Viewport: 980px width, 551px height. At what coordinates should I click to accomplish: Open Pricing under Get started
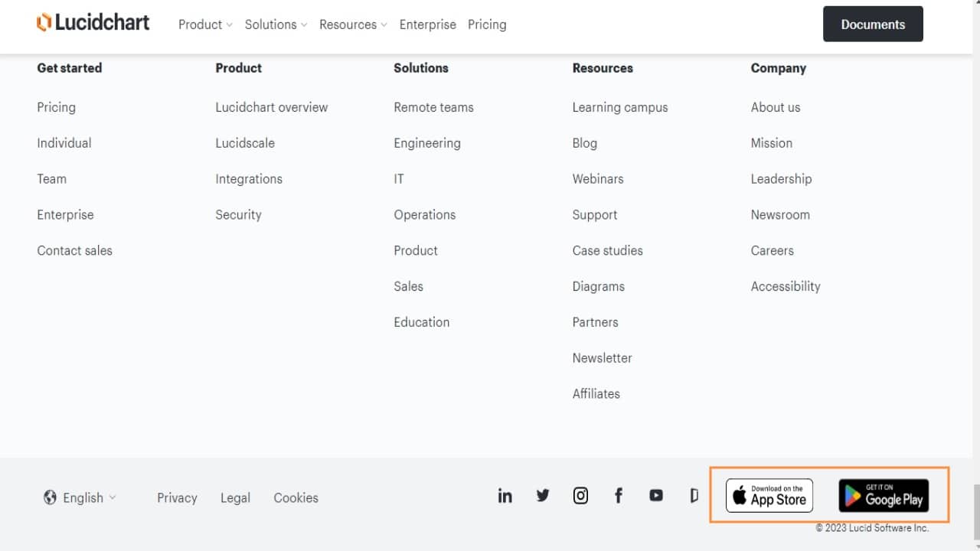(56, 107)
